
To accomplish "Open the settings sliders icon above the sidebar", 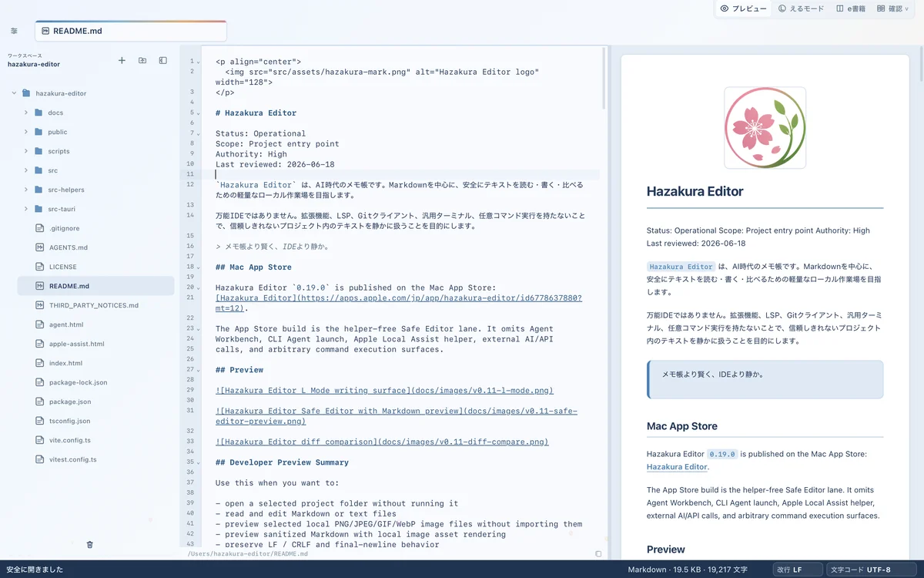I will point(14,31).
